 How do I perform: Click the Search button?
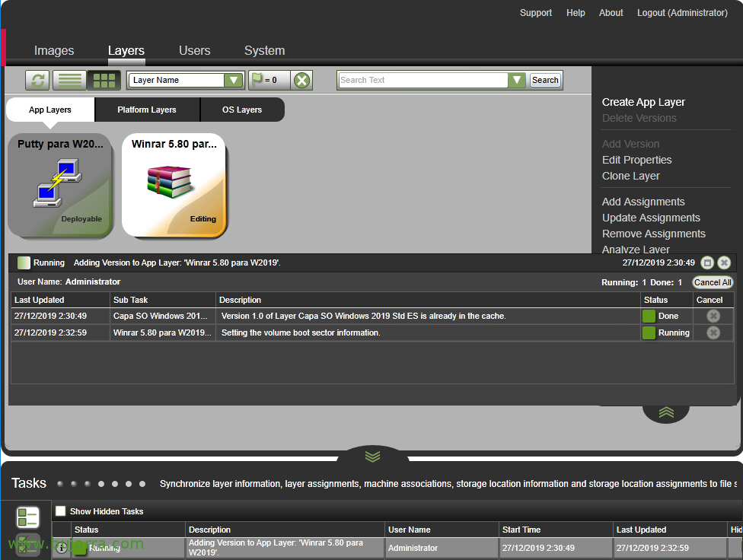pos(545,80)
